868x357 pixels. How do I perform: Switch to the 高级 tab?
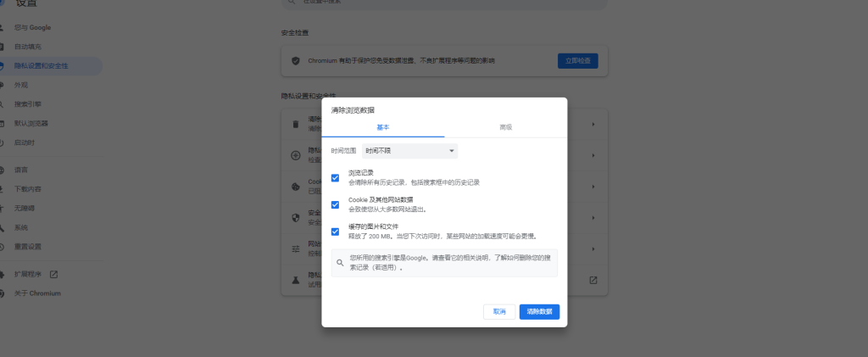click(x=505, y=126)
